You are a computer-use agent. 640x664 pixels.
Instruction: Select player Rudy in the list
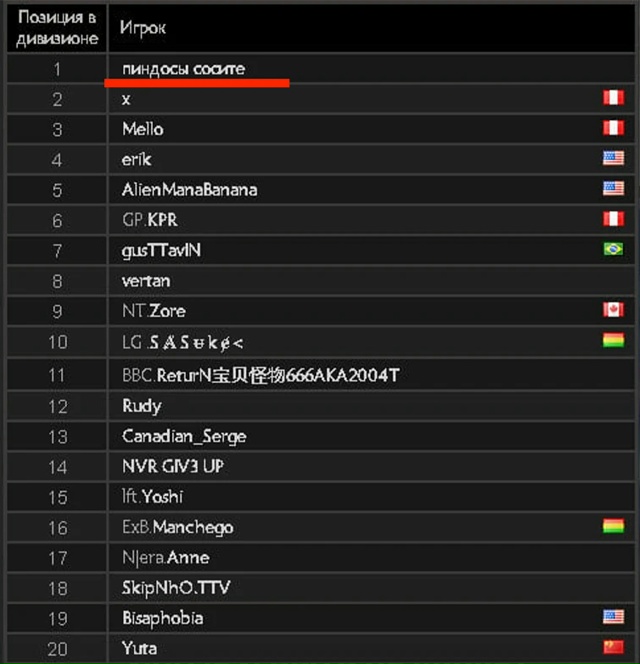click(141, 406)
